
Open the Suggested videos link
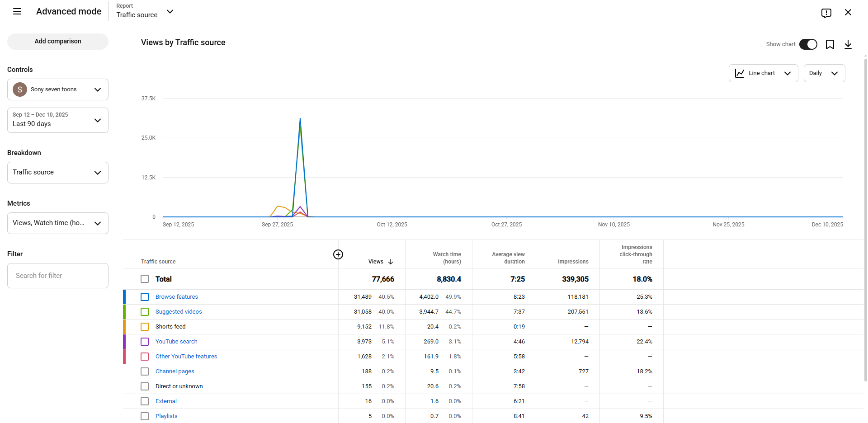click(x=179, y=312)
